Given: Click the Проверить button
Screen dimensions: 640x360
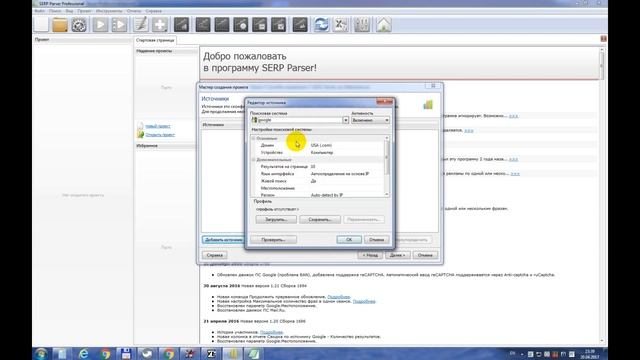Looking at the screenshot, I should (x=273, y=240).
